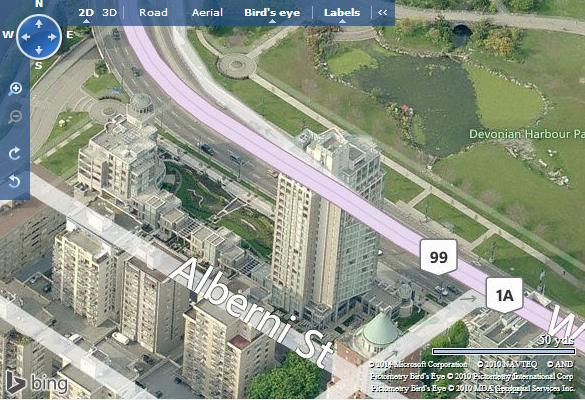585x400 pixels.
Task: Expand the Labels options arrow
Action: (342, 21)
